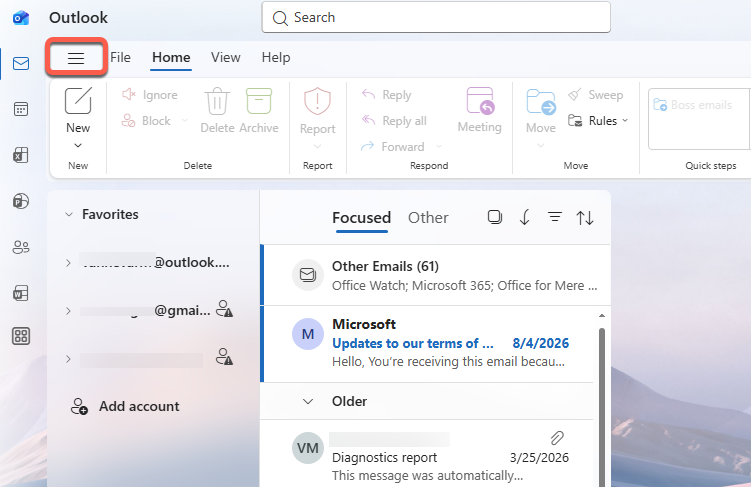This screenshot has width=751, height=487.
Task: Launch Excel from the left app bar
Action: coord(21,155)
